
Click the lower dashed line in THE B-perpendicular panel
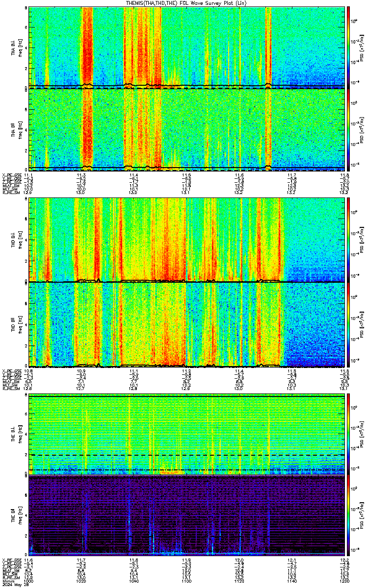(186, 470)
